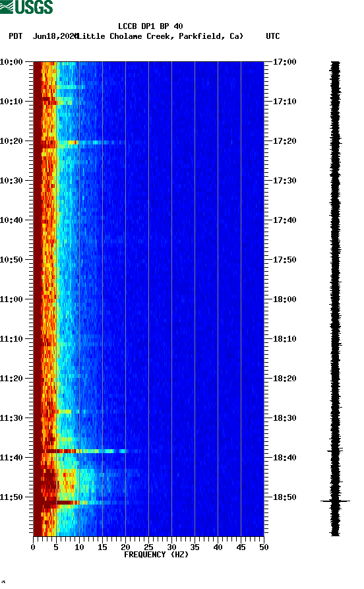This screenshot has height=589, width=364.
Task: Click the "50" frequency axis label
Action: pyautogui.click(x=264, y=547)
